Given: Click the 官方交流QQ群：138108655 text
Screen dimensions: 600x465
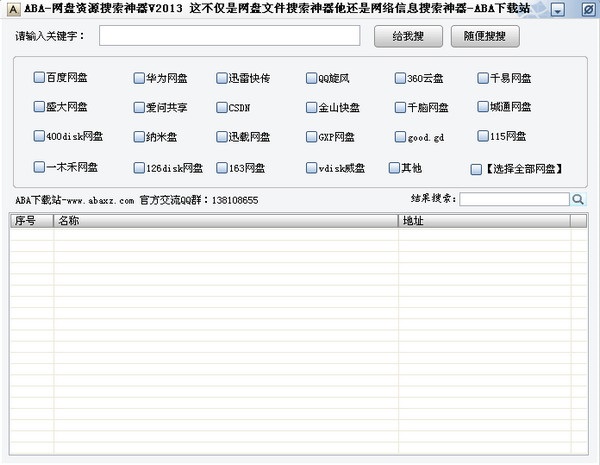Looking at the screenshot, I should (x=199, y=200).
